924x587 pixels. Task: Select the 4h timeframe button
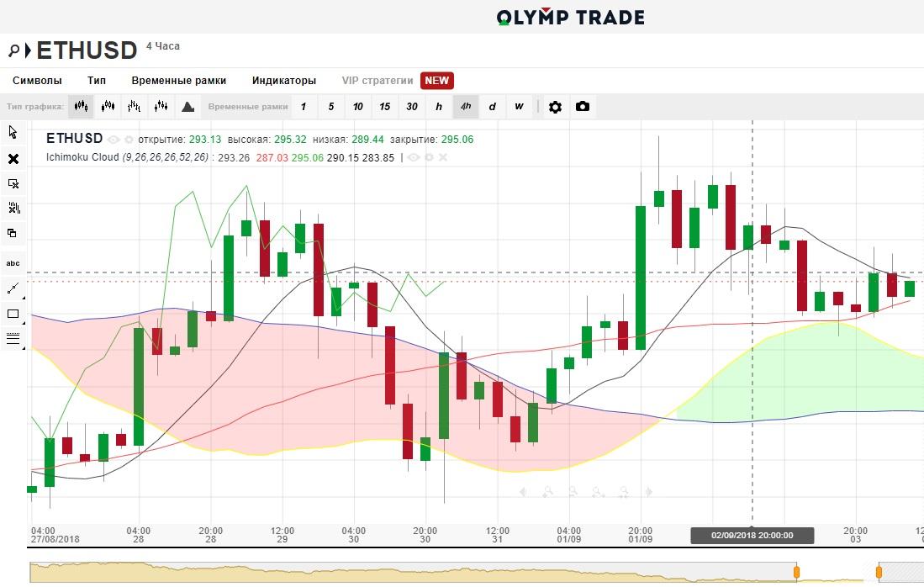[466, 107]
